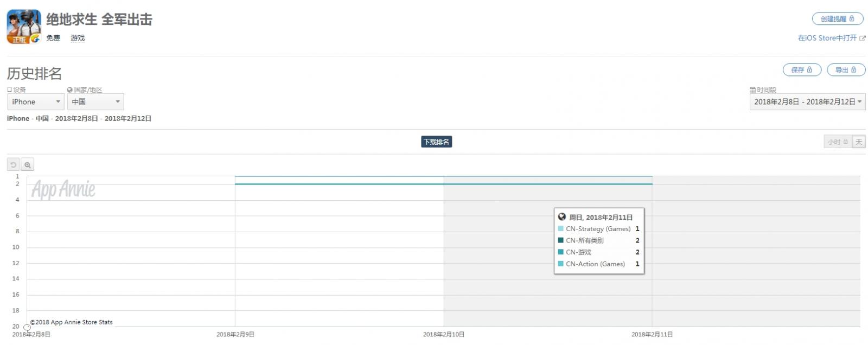Expand the 中国 country dropdown

click(x=95, y=102)
